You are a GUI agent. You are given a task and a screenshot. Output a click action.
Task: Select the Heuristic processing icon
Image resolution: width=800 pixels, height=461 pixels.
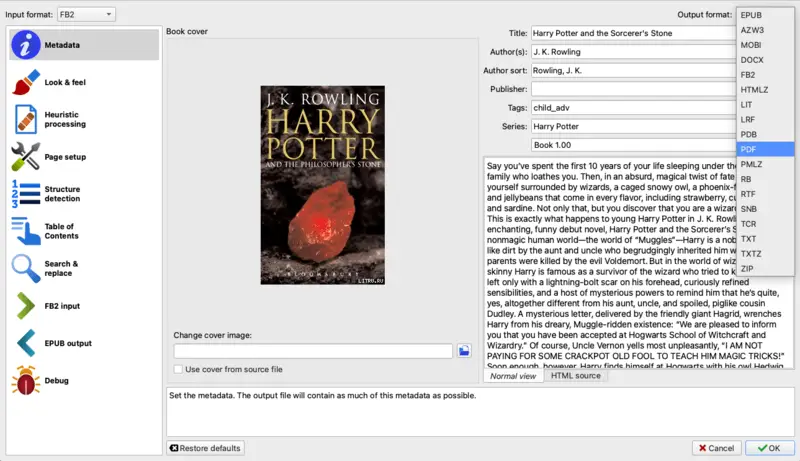pyautogui.click(x=26, y=119)
